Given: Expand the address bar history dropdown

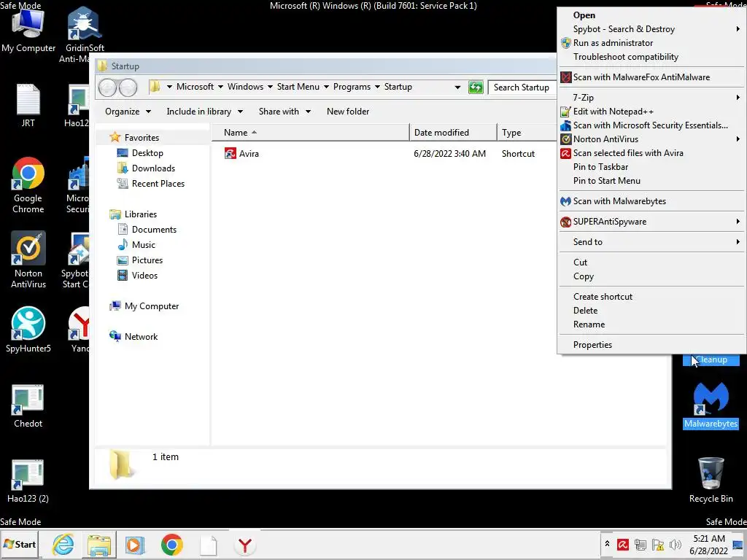Looking at the screenshot, I should (457, 87).
